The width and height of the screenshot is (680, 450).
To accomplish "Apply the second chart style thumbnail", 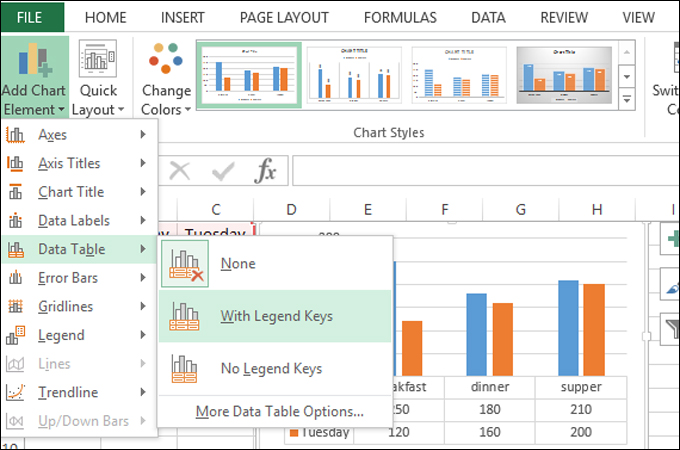I will 354,75.
